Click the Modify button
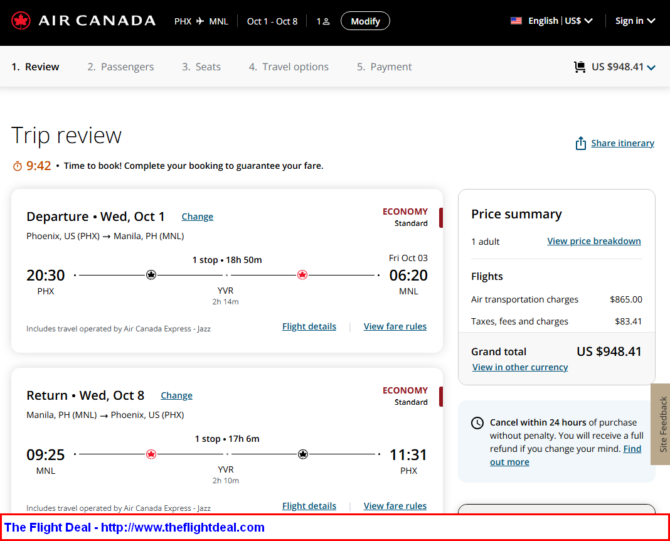The image size is (670, 541). (x=365, y=21)
